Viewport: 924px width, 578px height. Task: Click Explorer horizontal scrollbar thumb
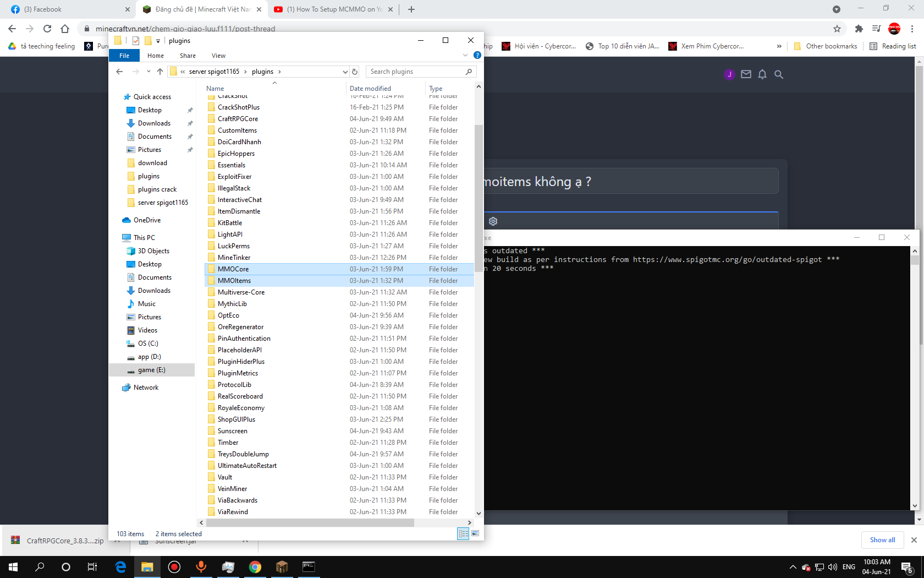point(309,522)
